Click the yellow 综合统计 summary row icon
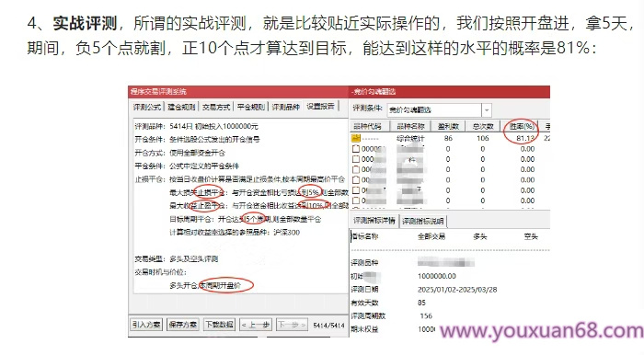This screenshot has width=644, height=355. 356,138
